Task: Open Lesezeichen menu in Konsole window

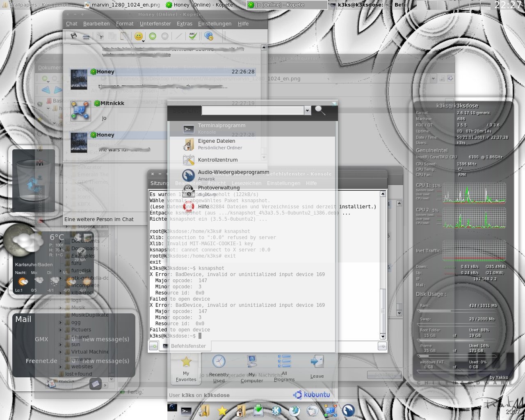Action: tap(247, 183)
